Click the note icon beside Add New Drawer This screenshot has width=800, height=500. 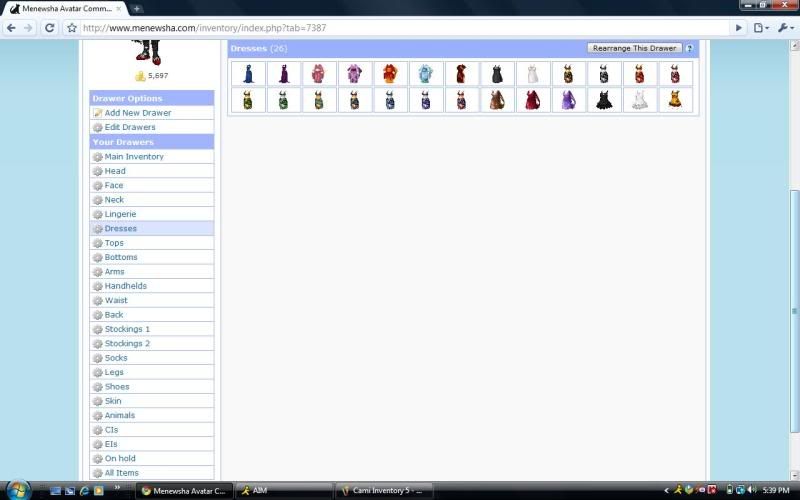pyautogui.click(x=97, y=113)
